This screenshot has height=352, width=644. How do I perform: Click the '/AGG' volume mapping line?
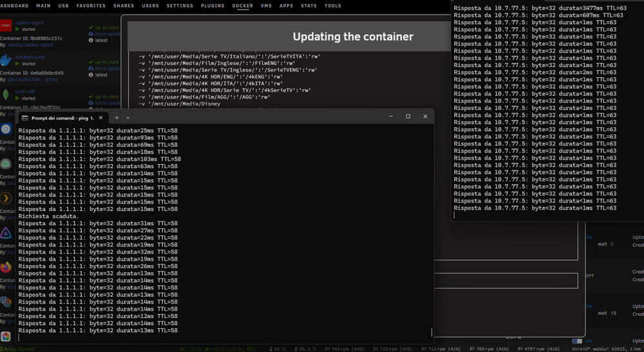coord(205,97)
